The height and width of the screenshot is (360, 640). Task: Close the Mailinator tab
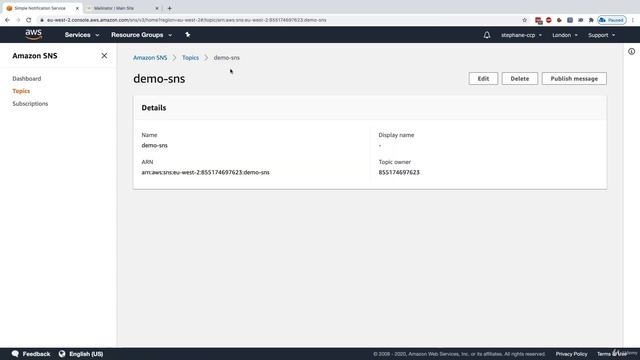(157, 8)
